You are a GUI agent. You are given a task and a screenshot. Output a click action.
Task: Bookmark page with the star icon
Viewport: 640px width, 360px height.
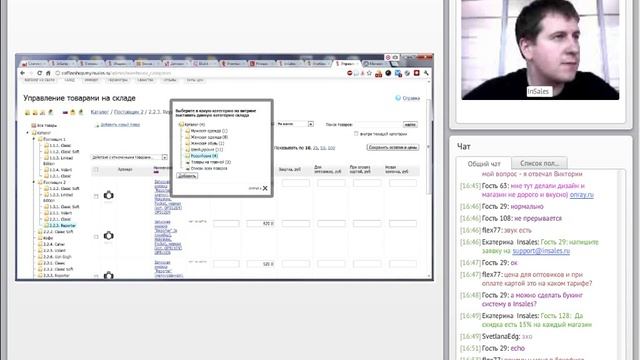point(369,73)
